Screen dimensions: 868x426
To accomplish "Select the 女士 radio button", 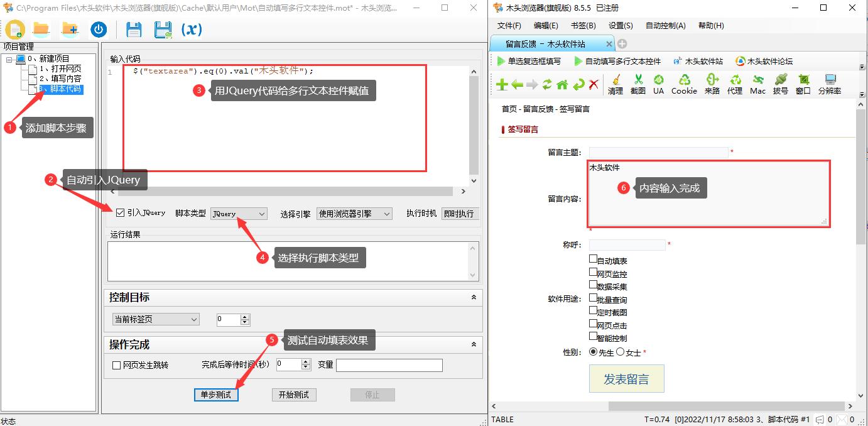I will tap(621, 352).
